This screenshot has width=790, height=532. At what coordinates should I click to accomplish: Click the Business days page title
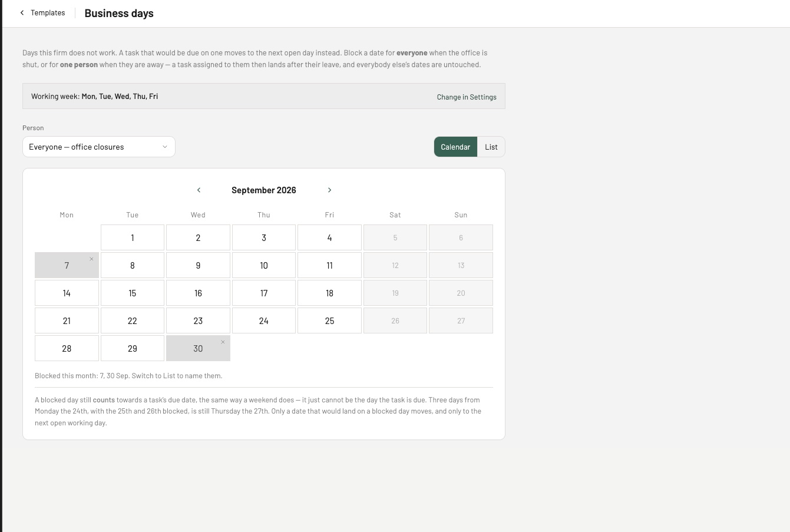(119, 13)
